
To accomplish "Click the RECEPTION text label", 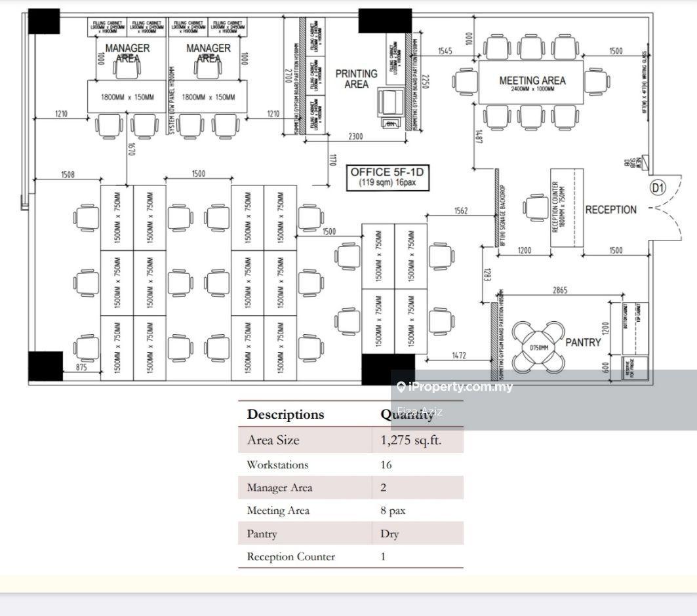I will 610,210.
